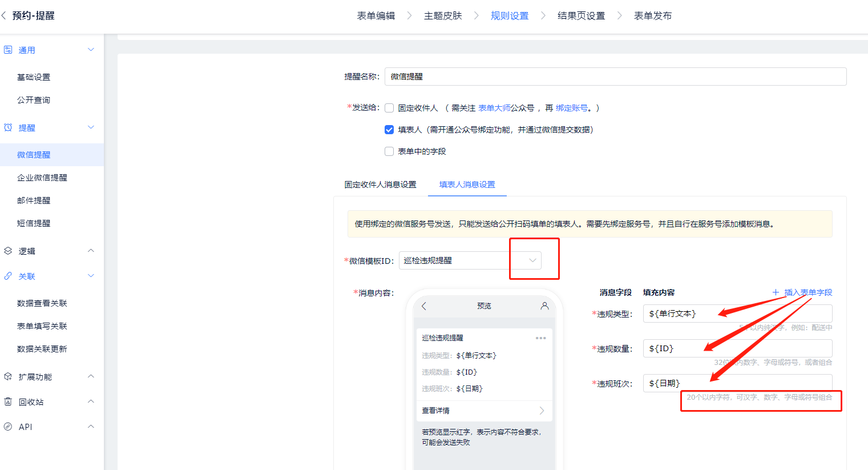The image size is (868, 470).
Task: Click the 回收站 recycle bin icon
Action: click(8, 402)
